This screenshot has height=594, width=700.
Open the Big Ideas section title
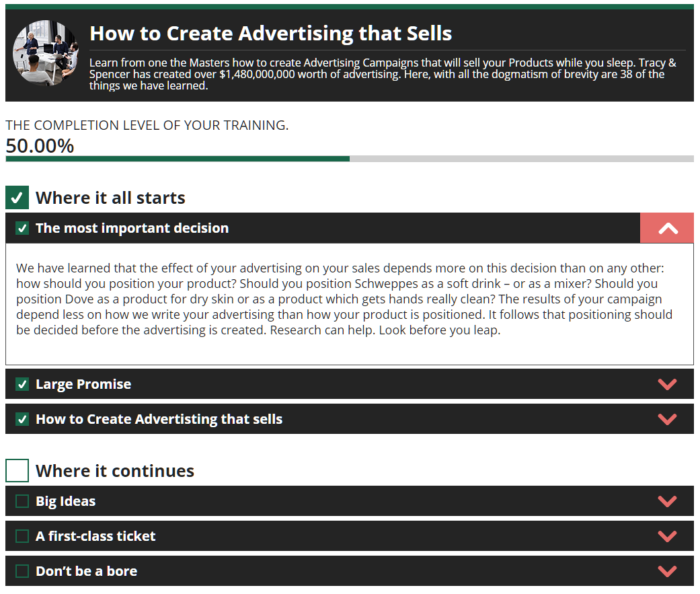click(x=65, y=501)
